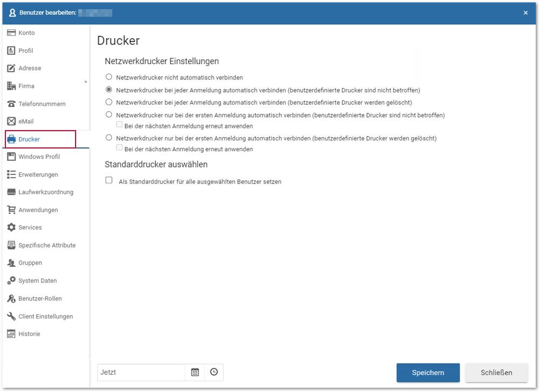Screen dimensions: 540x392
Task: Click the Windows Profil floppy icon
Action: (11, 157)
